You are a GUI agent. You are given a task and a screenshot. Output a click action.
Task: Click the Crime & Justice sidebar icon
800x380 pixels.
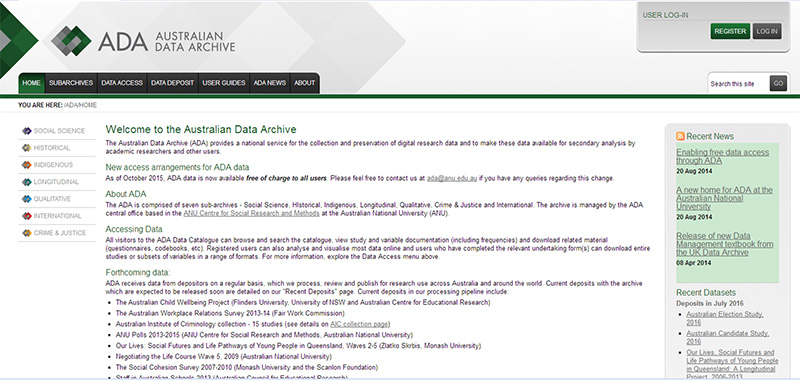tap(27, 233)
